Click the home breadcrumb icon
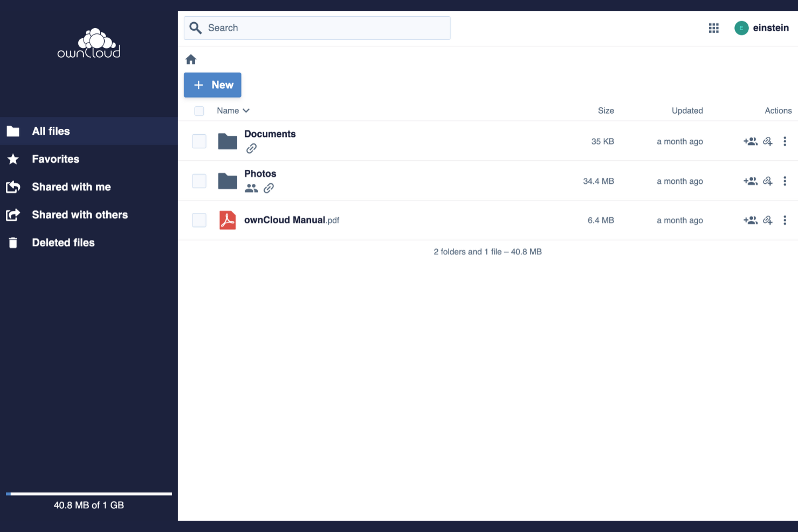 (x=191, y=59)
